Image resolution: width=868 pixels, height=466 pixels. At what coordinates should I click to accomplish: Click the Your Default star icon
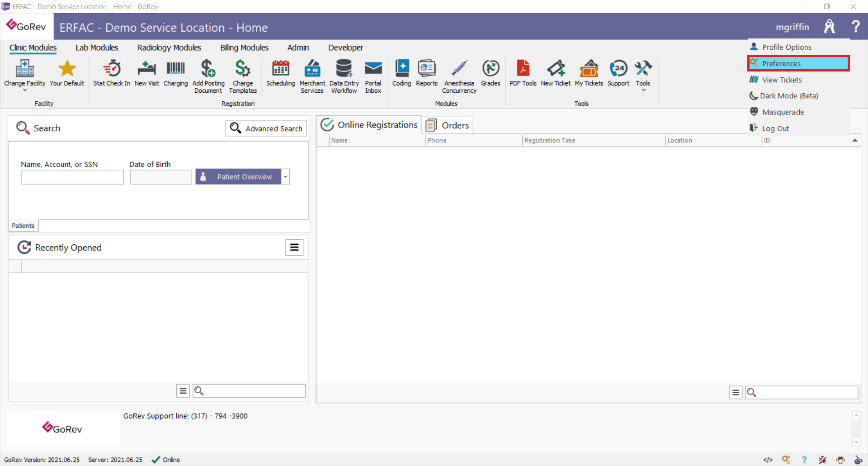[67, 72]
